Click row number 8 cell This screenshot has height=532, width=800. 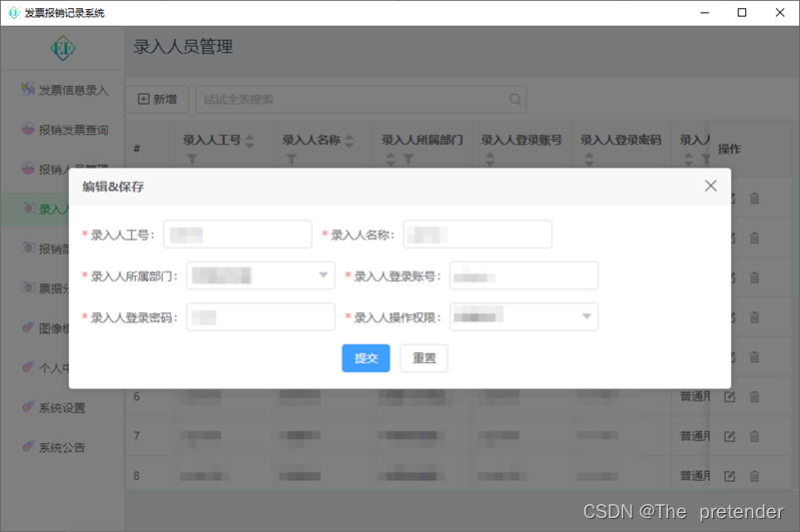tap(136, 476)
